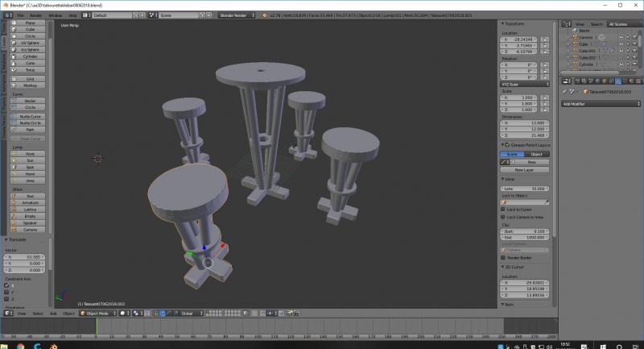The width and height of the screenshot is (644, 349).
Task: Add an Armature object
Action: coord(30,202)
